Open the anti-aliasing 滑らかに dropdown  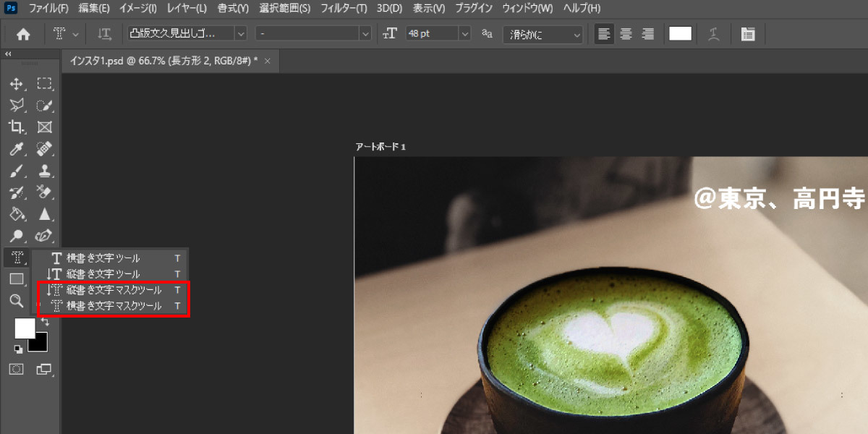pyautogui.click(x=543, y=34)
